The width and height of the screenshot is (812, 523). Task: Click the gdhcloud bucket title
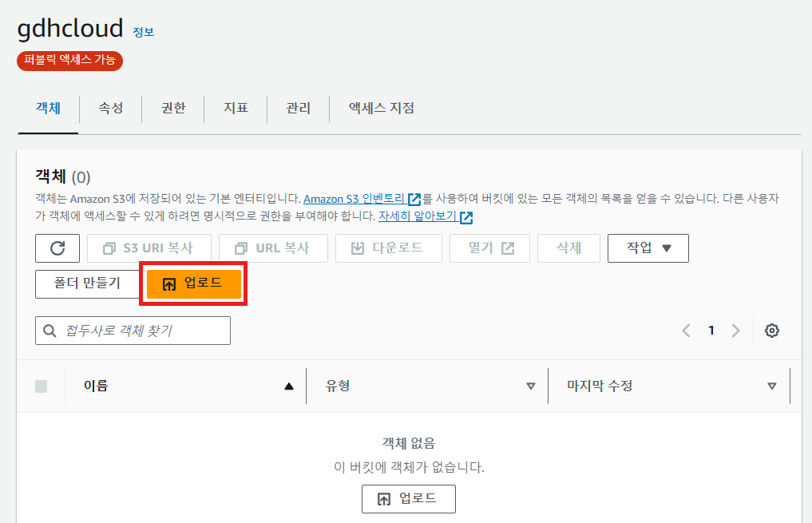click(x=70, y=29)
